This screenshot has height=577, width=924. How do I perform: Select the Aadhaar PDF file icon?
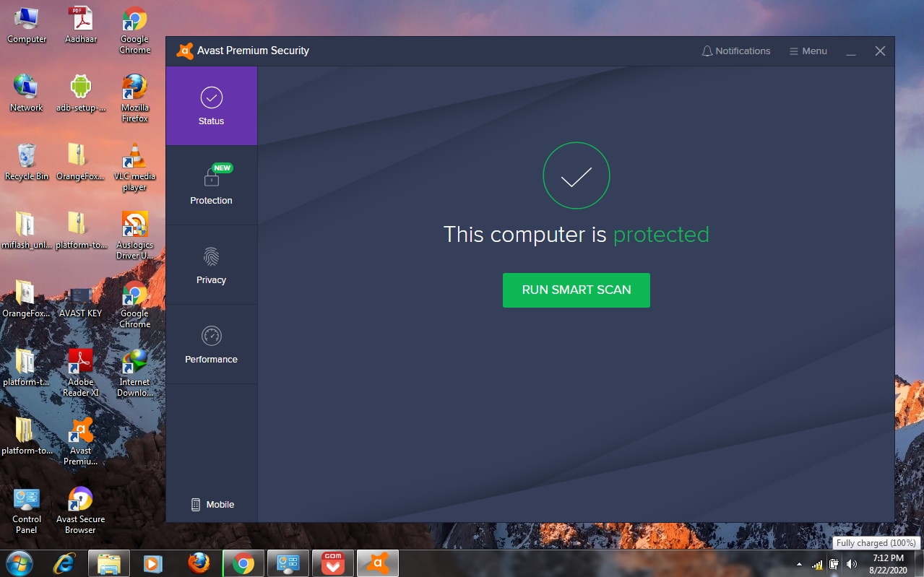click(81, 25)
